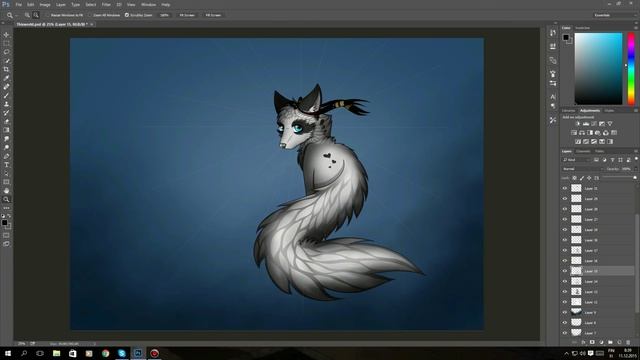Select the Gradient tool
This screenshot has height=360, width=640.
click(6, 130)
